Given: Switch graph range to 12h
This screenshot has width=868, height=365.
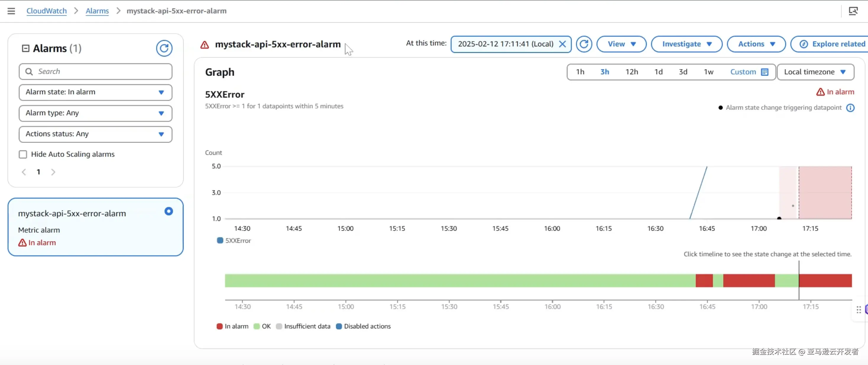Looking at the screenshot, I should point(631,72).
